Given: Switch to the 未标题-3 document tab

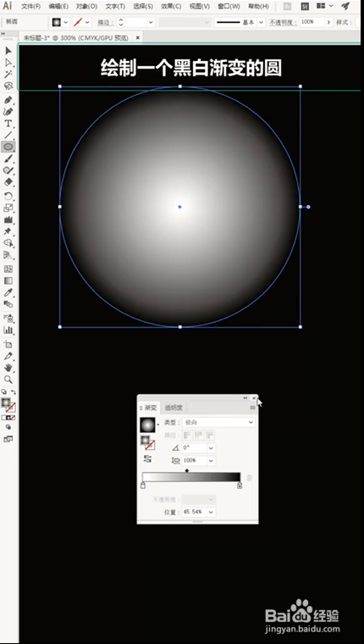Looking at the screenshot, I should click(x=76, y=37).
